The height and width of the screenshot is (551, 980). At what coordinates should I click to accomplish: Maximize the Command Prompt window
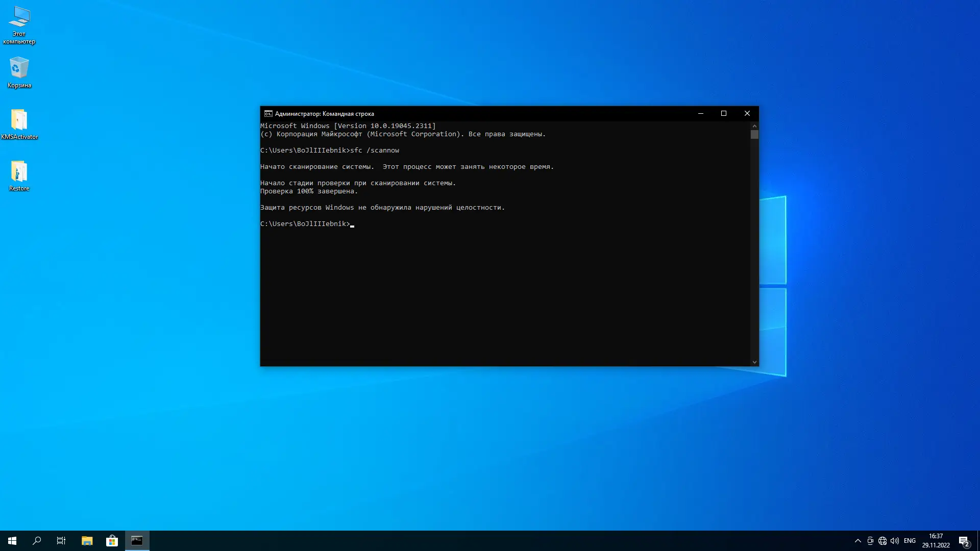point(723,113)
